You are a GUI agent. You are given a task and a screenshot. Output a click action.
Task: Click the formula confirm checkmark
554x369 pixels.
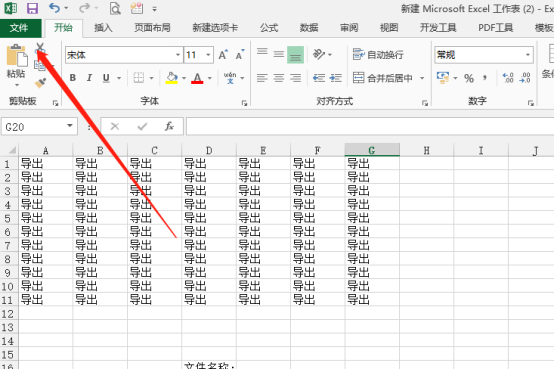point(142,126)
